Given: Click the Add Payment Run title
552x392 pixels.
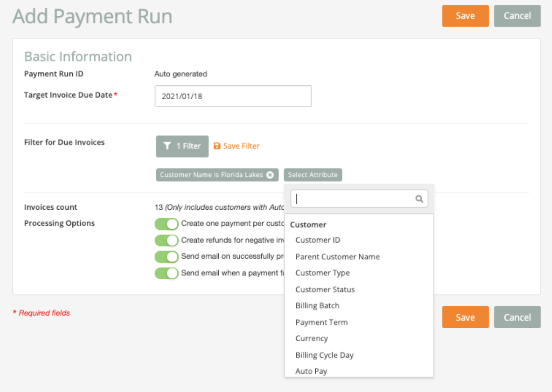Looking at the screenshot, I should click(x=92, y=17).
